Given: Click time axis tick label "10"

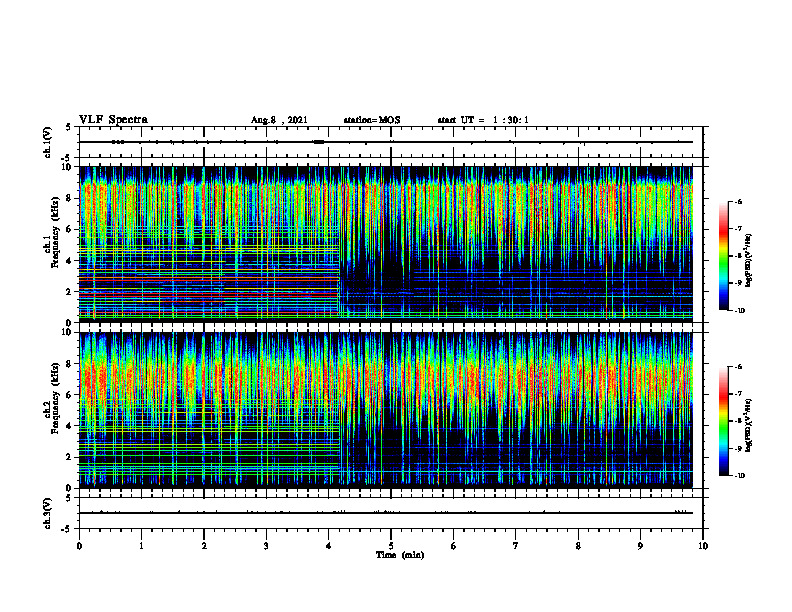Looking at the screenshot, I should click(703, 546).
